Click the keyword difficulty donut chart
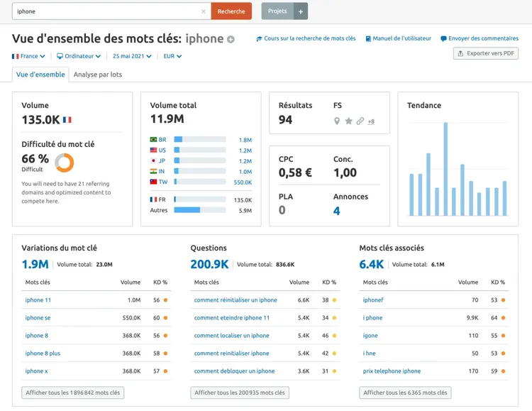 65,163
